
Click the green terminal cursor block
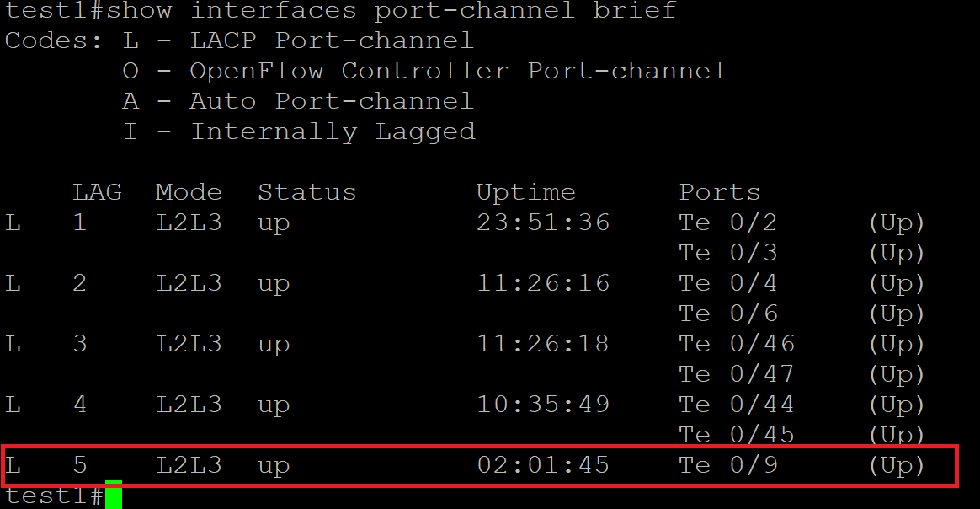point(114,496)
